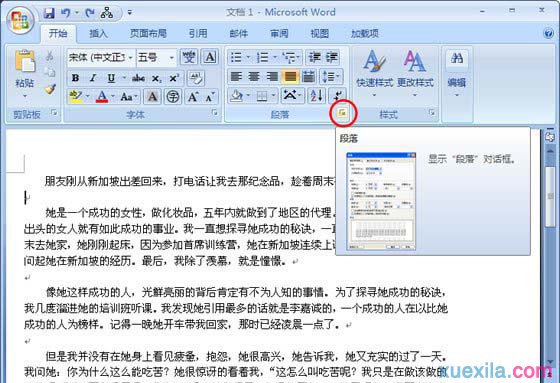The height and width of the screenshot is (383, 560).
Task: Shrink the font size
Action: [210, 96]
